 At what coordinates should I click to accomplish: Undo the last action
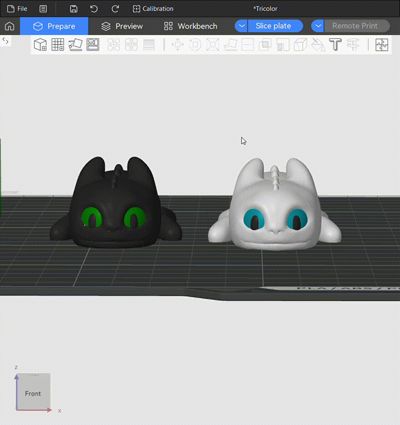pos(94,9)
